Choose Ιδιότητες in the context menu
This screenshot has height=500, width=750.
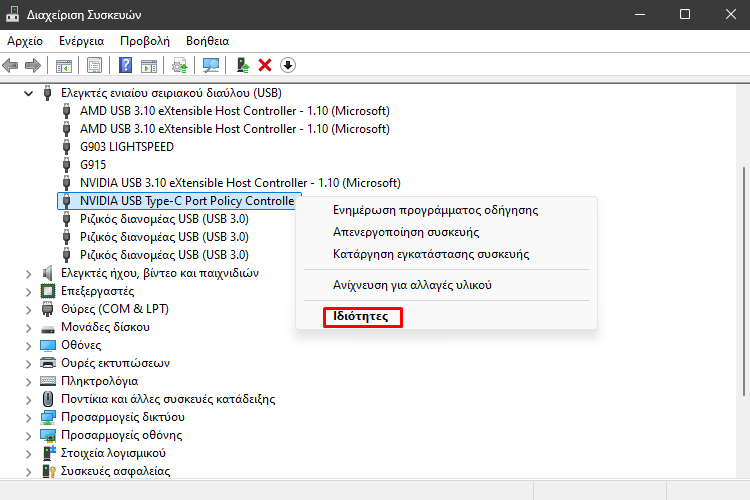coord(446,316)
